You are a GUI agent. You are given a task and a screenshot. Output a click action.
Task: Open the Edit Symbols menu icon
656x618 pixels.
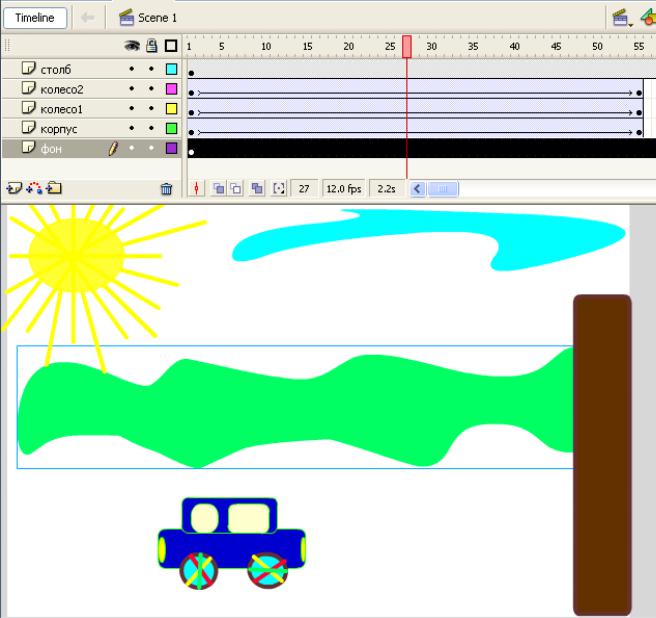click(648, 18)
